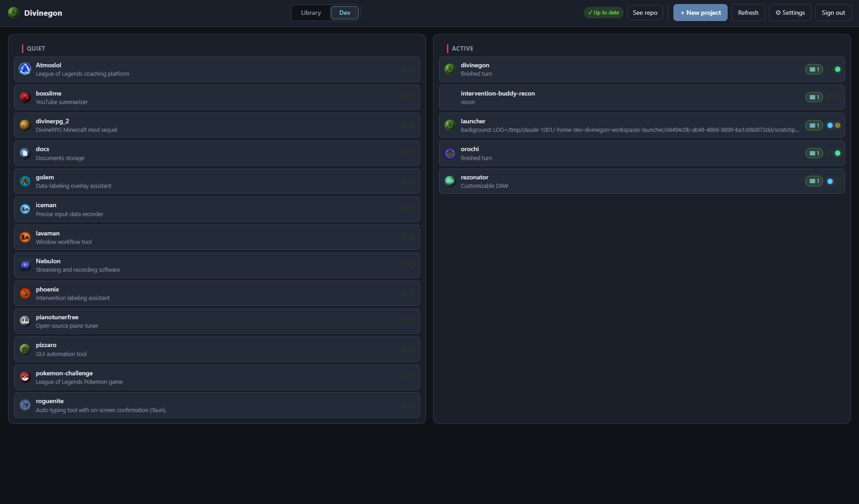The height and width of the screenshot is (504, 859).
Task: Open the boxslime project name
Action: [x=48, y=93]
